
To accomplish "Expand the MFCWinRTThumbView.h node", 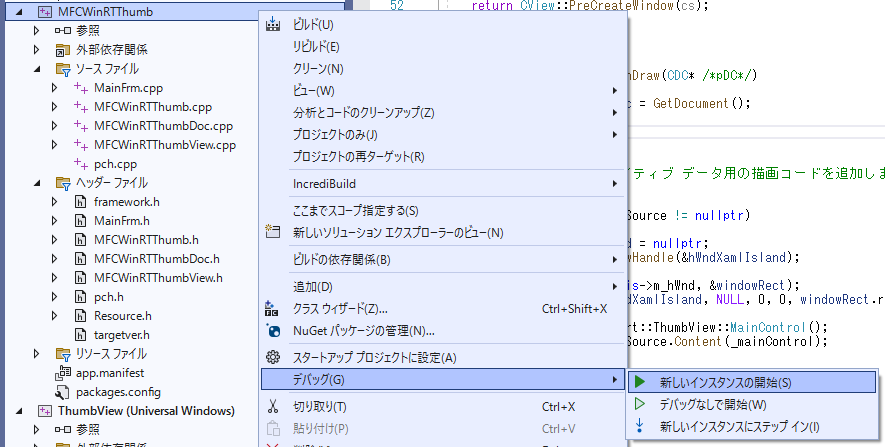I will [55, 278].
